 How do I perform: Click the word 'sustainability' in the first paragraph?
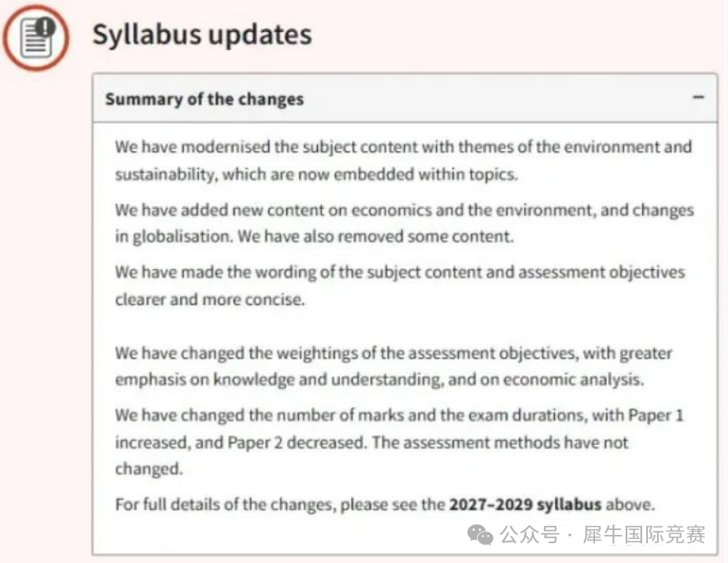point(163,175)
